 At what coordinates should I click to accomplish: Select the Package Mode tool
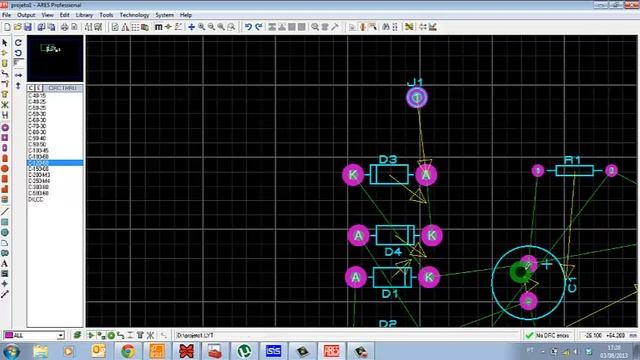[5, 63]
